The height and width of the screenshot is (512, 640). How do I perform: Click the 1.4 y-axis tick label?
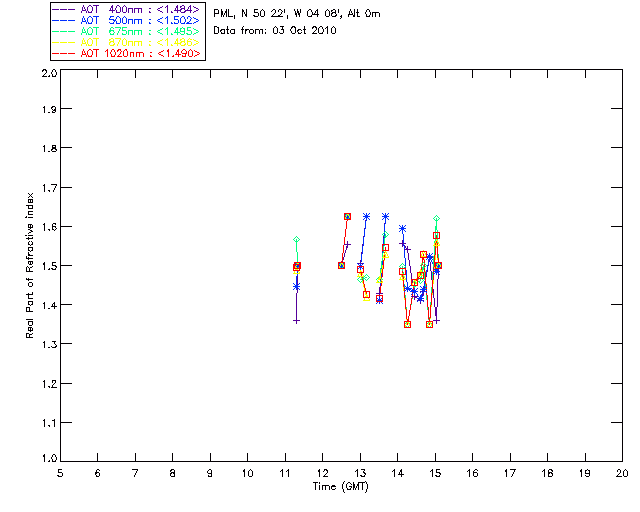click(49, 305)
